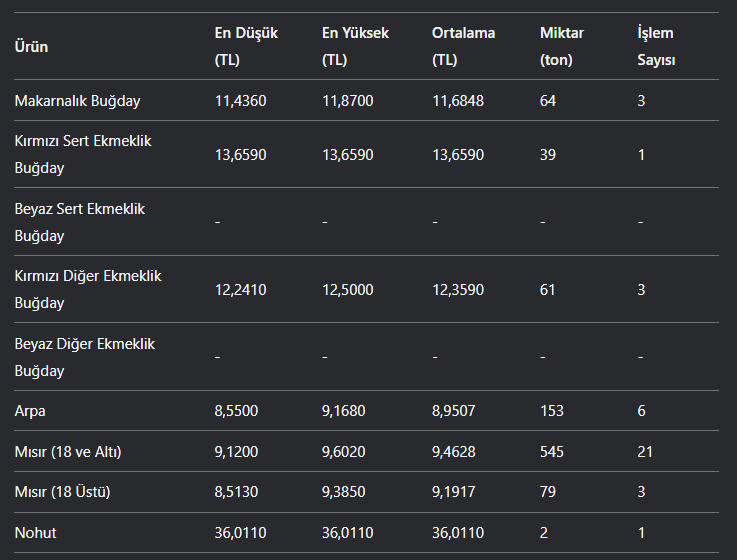The width and height of the screenshot is (737, 560).
Task: Click the 545 ton quantity value
Action: [x=552, y=452]
